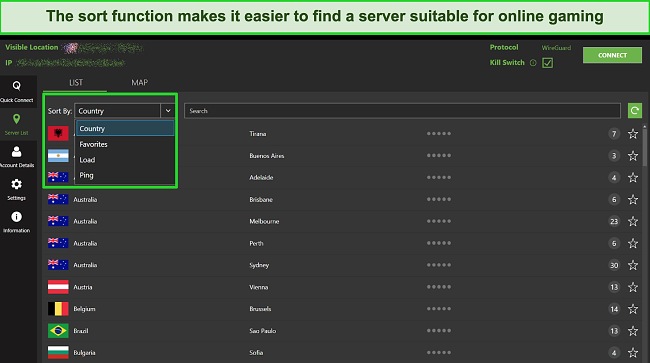Open the Server List sidebar item

tap(17, 124)
